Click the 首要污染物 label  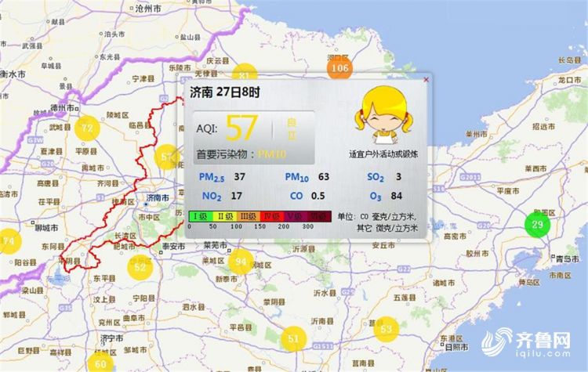click(226, 154)
